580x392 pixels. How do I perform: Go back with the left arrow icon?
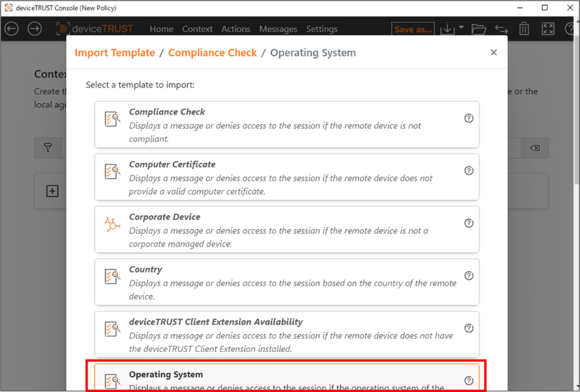(12, 29)
